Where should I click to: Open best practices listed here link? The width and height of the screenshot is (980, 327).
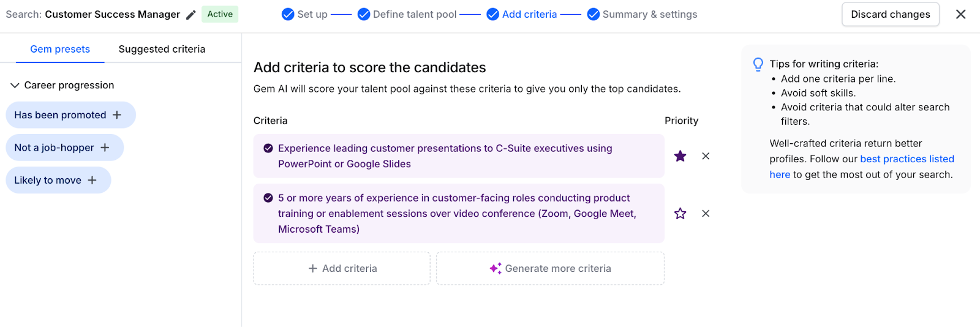click(x=907, y=159)
